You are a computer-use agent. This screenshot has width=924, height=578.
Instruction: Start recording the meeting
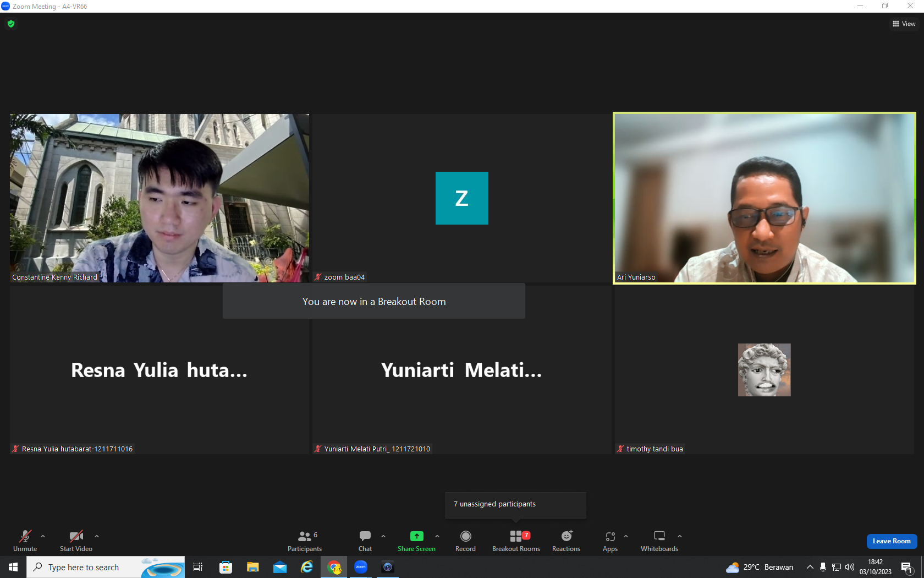tap(465, 541)
